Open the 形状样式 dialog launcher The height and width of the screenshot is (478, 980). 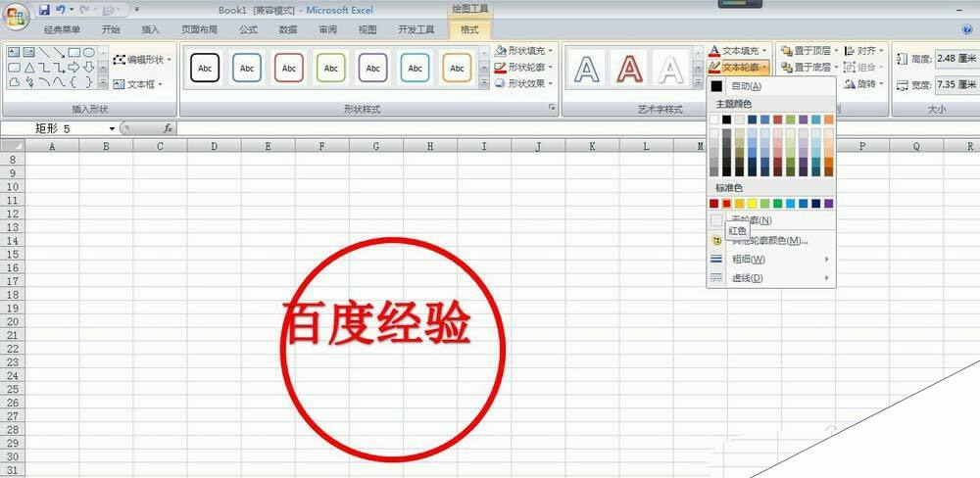(x=552, y=108)
